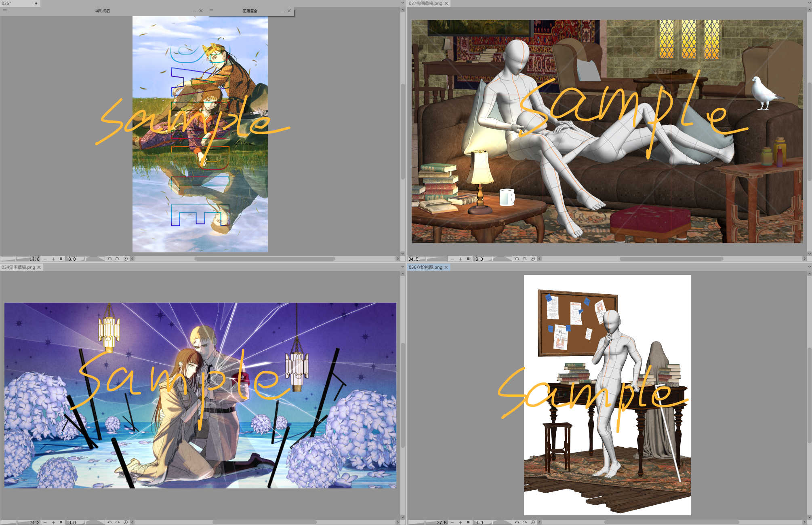Select the 036立绘构图.png tab
This screenshot has height=525, width=812.
click(x=425, y=267)
